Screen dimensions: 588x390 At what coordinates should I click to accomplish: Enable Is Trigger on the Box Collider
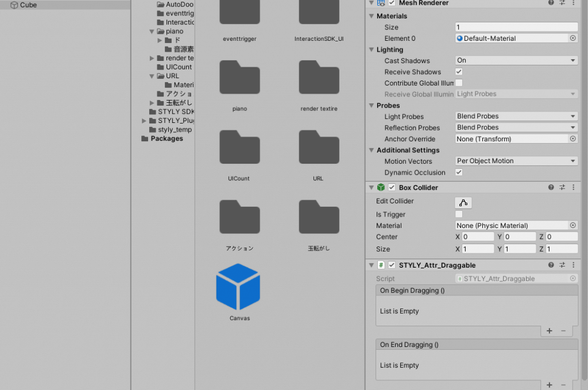click(x=458, y=214)
